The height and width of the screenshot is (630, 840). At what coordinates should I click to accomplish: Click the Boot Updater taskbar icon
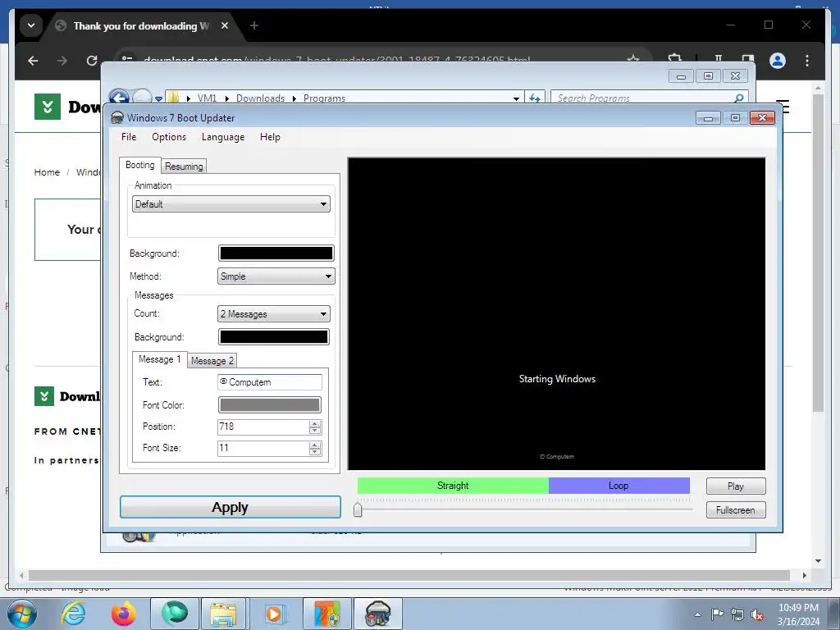click(377, 614)
